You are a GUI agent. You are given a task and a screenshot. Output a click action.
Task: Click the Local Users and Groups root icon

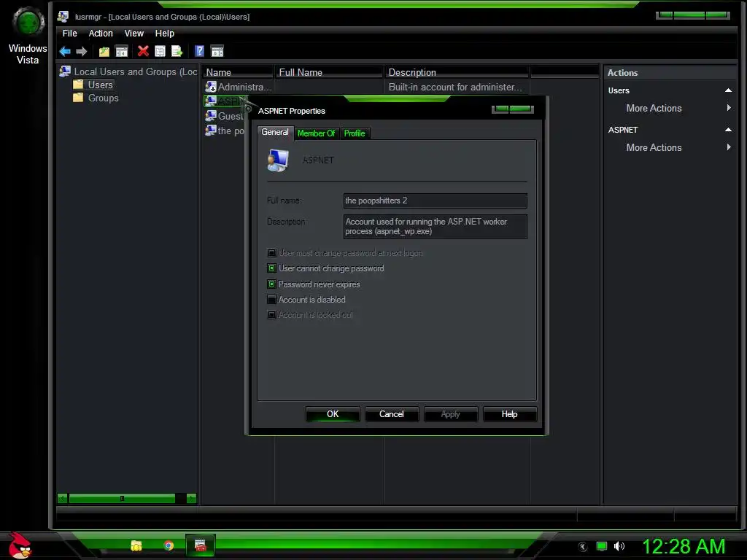(65, 71)
